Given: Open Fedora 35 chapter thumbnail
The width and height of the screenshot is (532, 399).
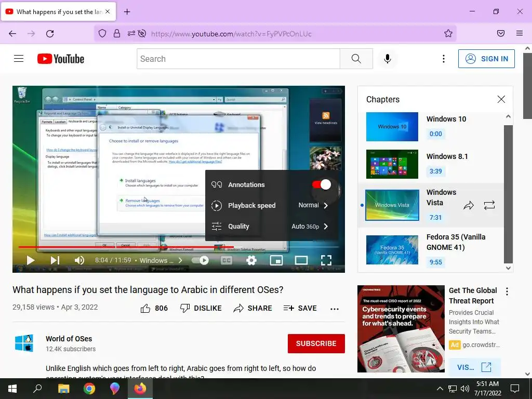Looking at the screenshot, I should [x=392, y=250].
